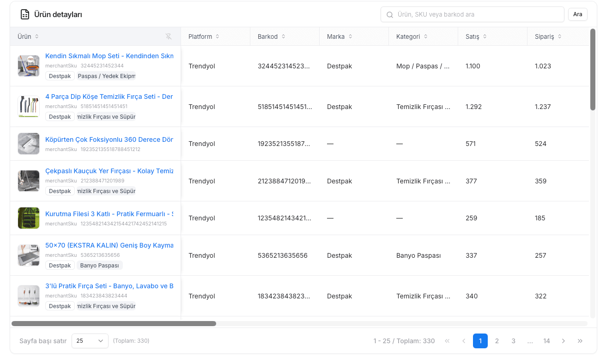The width and height of the screenshot is (606, 364).
Task: Go to page 14
Action: point(547,341)
